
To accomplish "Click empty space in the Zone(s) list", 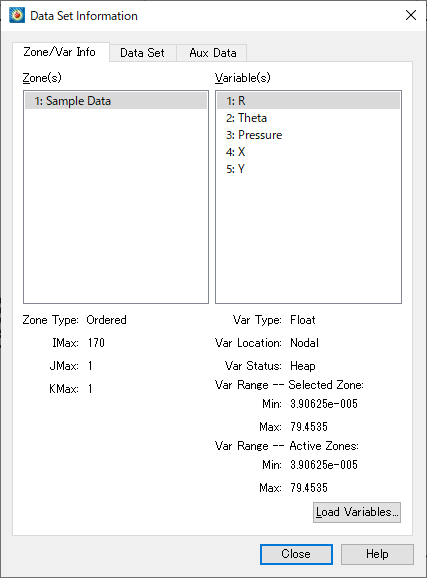I will click(116, 206).
